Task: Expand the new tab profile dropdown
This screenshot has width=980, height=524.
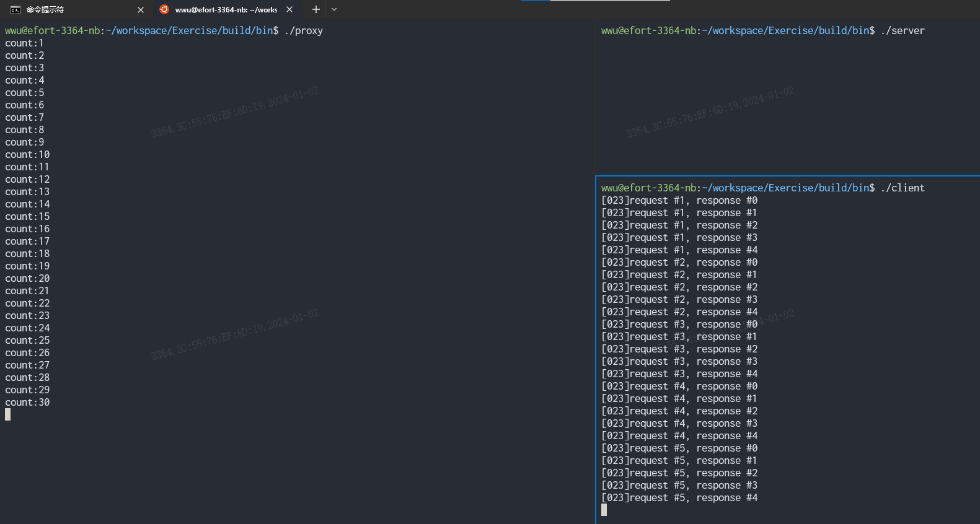Action: click(x=334, y=9)
